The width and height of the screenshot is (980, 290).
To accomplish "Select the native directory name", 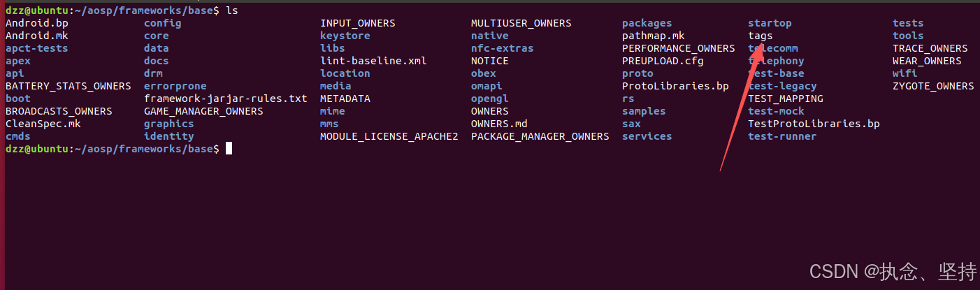I will coord(490,36).
